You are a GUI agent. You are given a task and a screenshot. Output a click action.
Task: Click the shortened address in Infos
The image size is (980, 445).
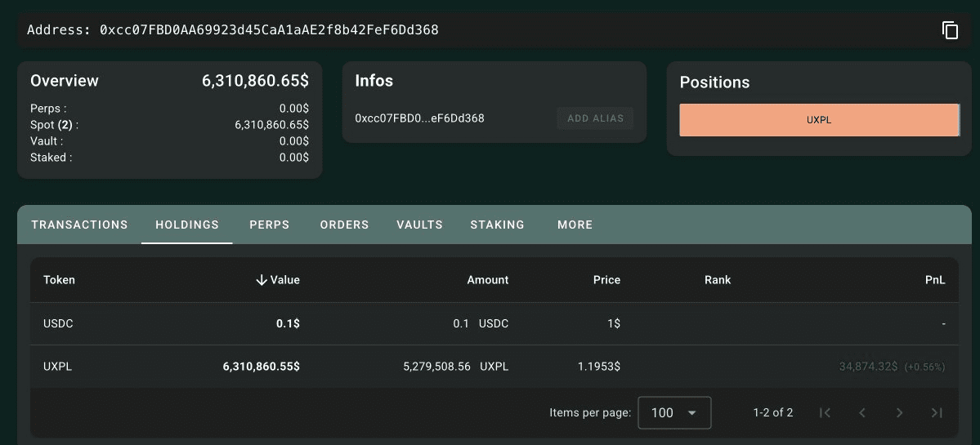[419, 118]
